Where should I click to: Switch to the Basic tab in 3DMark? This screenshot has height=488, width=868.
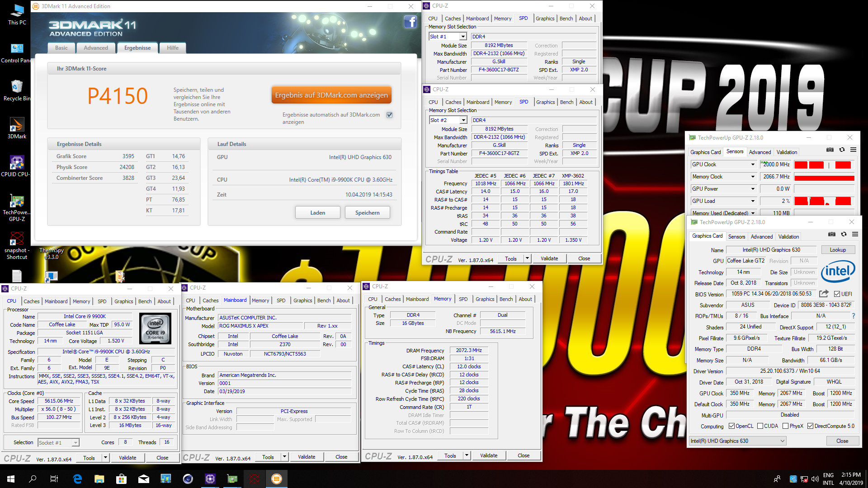tap(61, 48)
